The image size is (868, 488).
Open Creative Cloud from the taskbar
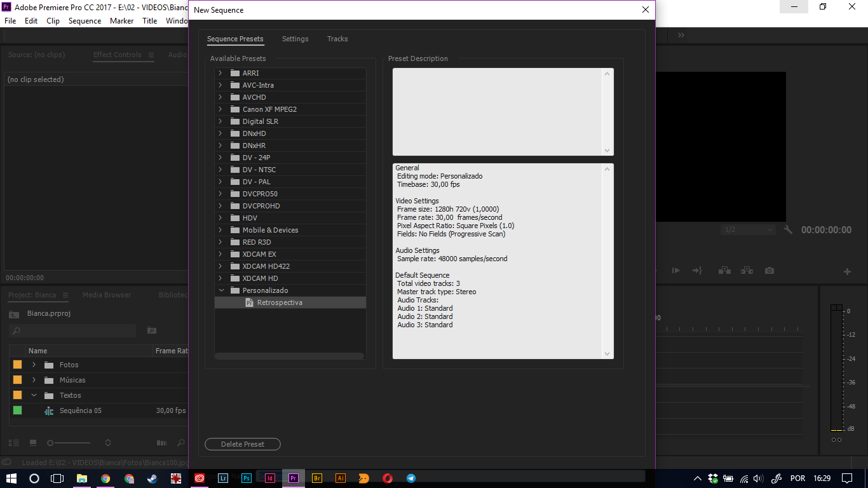[200, 478]
